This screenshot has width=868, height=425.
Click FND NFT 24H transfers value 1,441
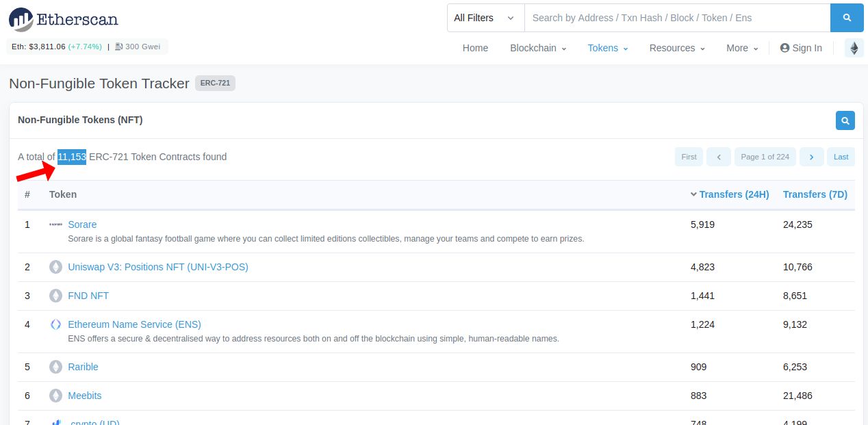tap(702, 296)
